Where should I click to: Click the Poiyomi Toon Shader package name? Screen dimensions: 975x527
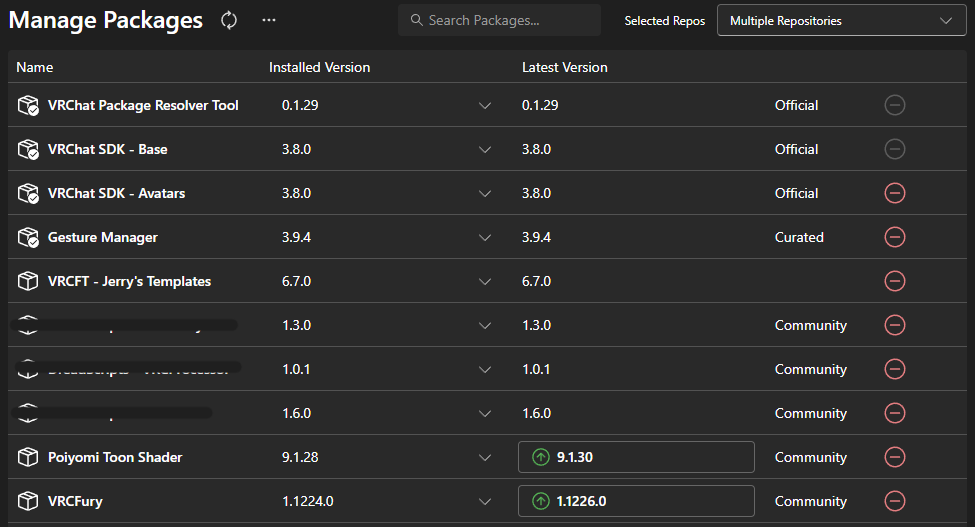(x=115, y=457)
